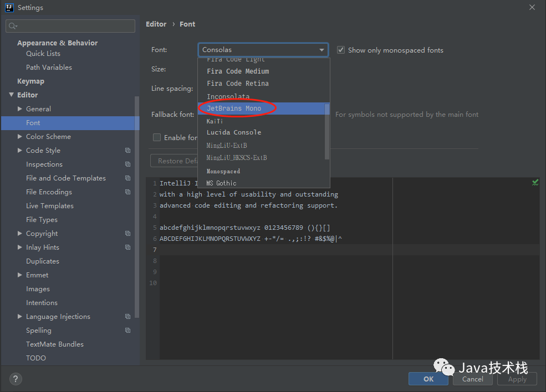The image size is (546, 392).
Task: Expand the General node
Action: 20,109
